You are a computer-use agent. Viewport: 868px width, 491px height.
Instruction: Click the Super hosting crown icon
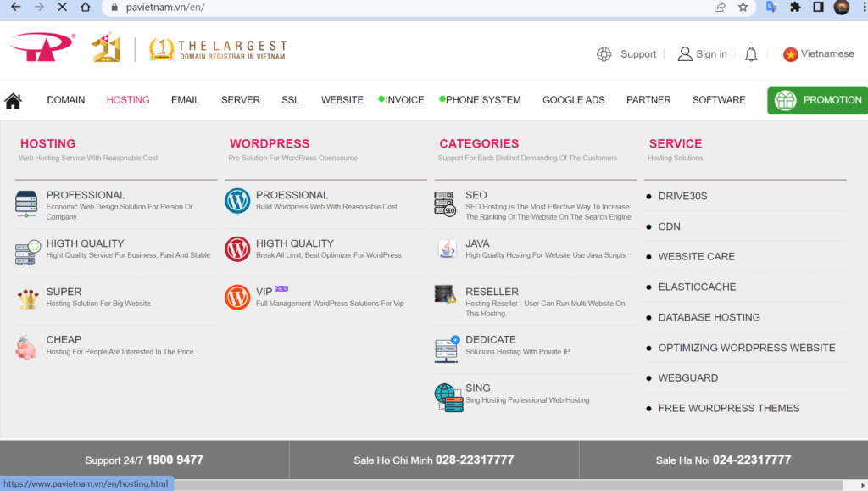[27, 299]
